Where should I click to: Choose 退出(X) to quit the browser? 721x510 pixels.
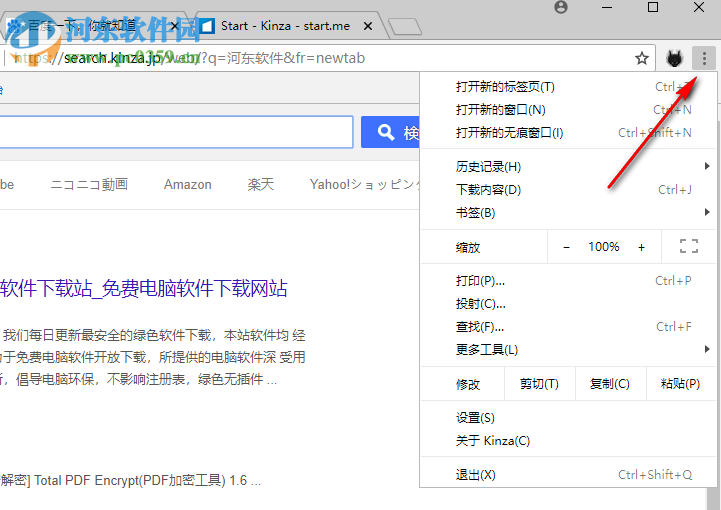[568, 475]
